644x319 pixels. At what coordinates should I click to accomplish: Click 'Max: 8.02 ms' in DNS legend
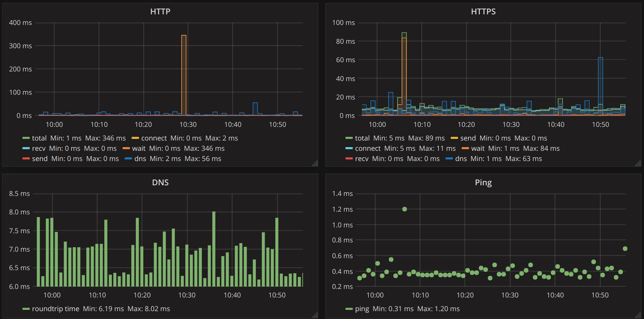point(149,309)
